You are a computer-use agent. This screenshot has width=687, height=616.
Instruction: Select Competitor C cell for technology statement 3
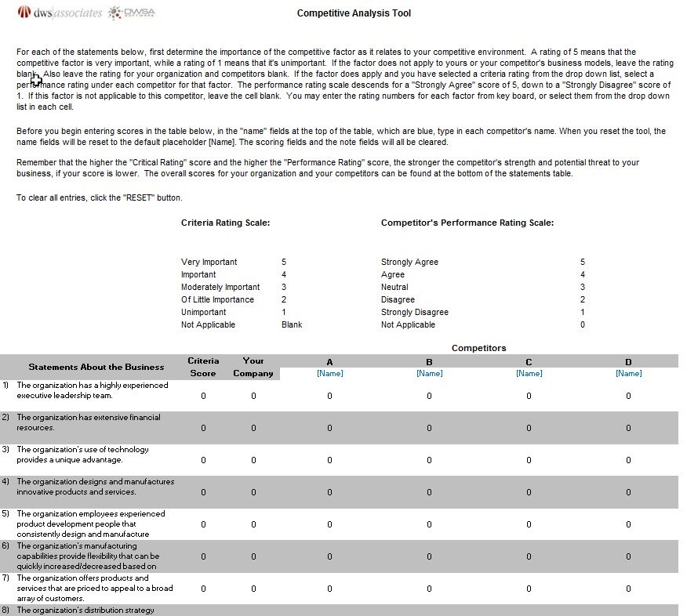pyautogui.click(x=529, y=460)
